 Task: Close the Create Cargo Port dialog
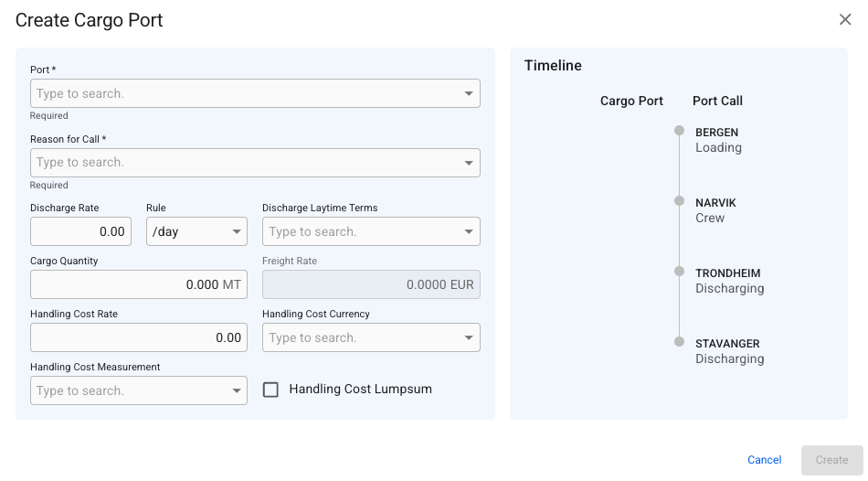point(845,20)
